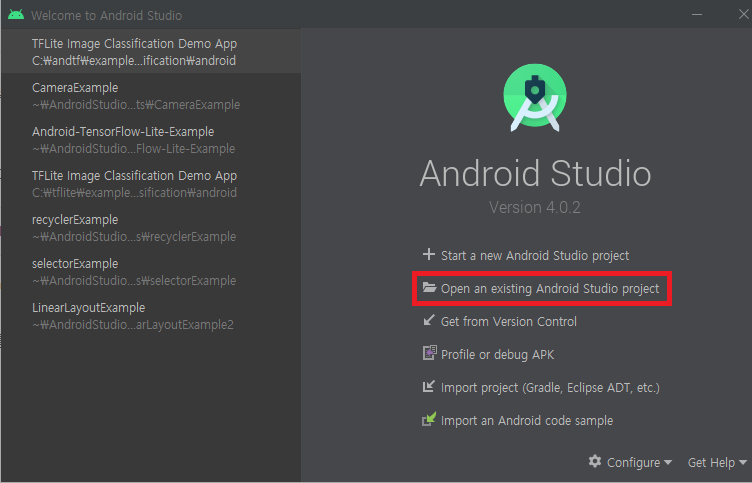Open TFLite project in andtf folder
The width and height of the screenshot is (752, 483).
(151, 51)
